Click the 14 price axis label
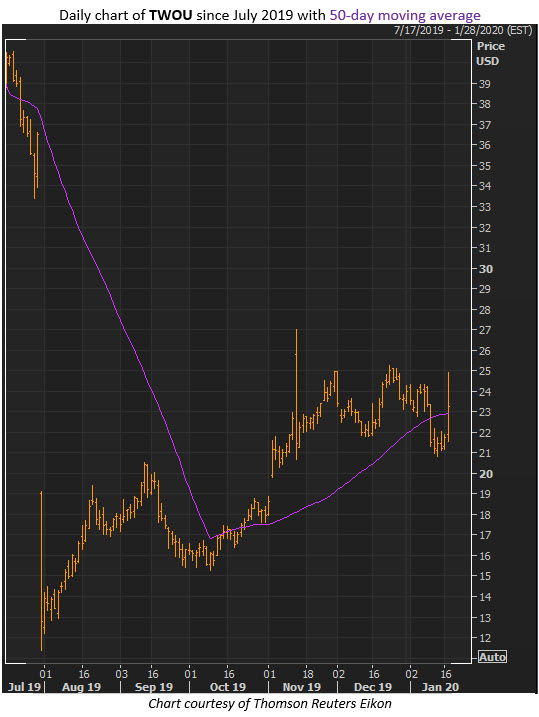The height and width of the screenshot is (717, 539). (x=485, y=597)
